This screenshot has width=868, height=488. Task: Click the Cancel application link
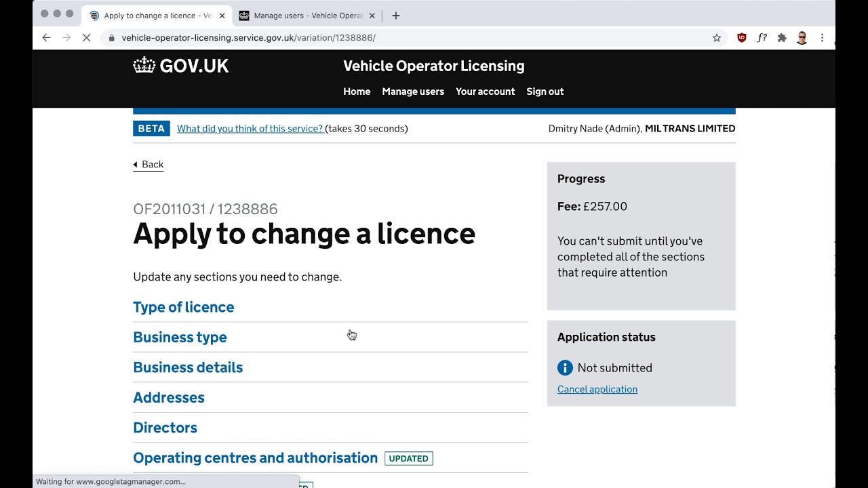[x=597, y=389]
